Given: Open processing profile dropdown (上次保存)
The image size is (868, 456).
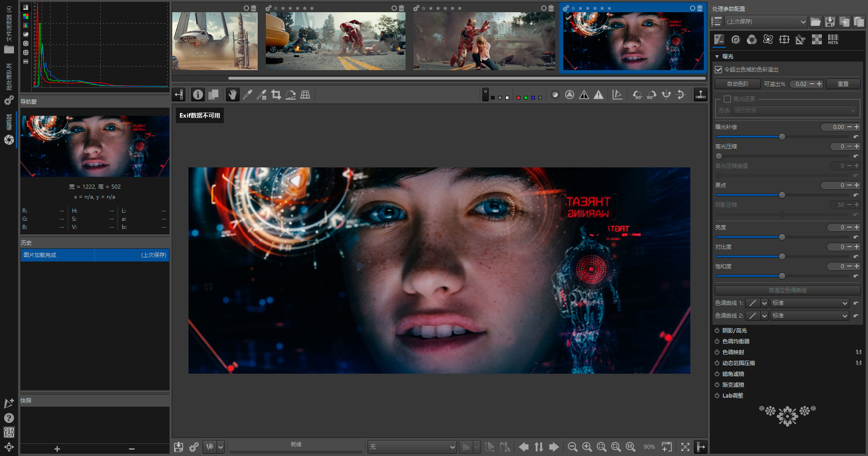Looking at the screenshot, I should coord(766,22).
